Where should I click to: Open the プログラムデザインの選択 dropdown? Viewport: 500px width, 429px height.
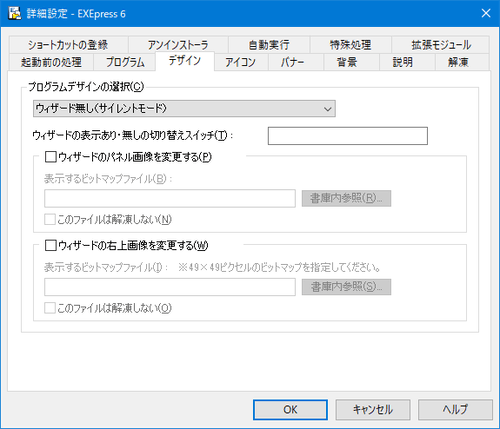(x=184, y=109)
